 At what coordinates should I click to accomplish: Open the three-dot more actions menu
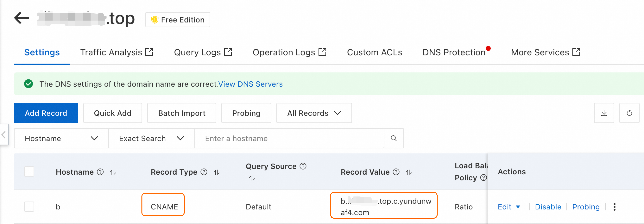click(x=614, y=207)
